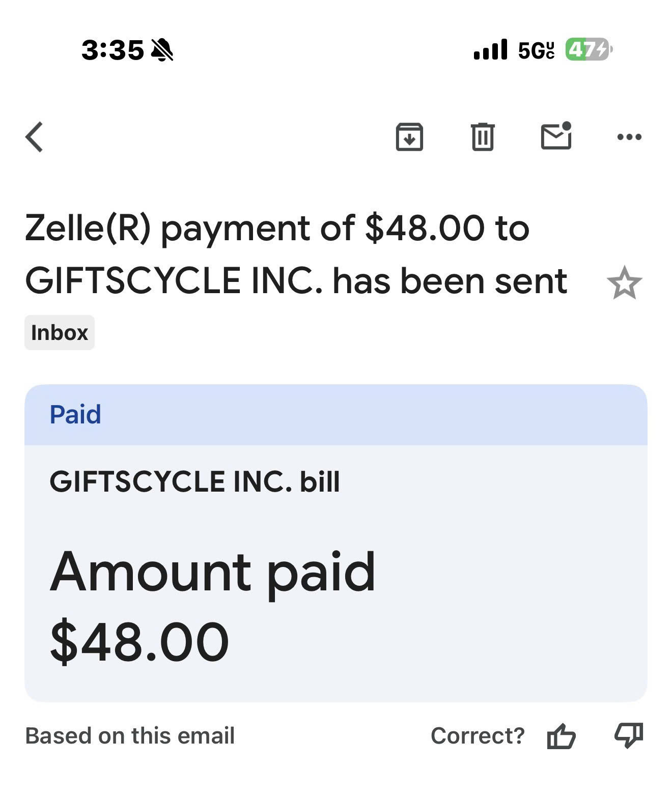Archive this Zelle payment email

pos(409,137)
